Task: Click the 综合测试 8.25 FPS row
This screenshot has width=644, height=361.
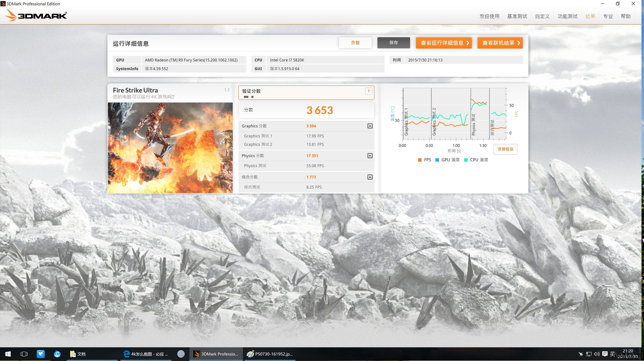Action: pos(306,187)
